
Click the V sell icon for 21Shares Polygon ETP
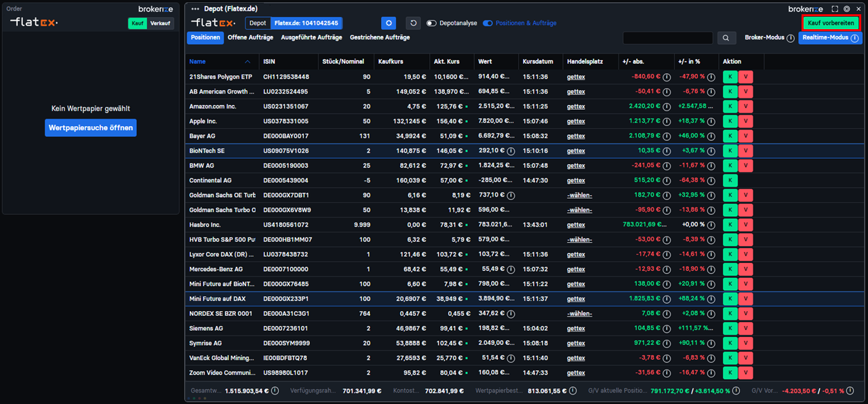pyautogui.click(x=746, y=77)
